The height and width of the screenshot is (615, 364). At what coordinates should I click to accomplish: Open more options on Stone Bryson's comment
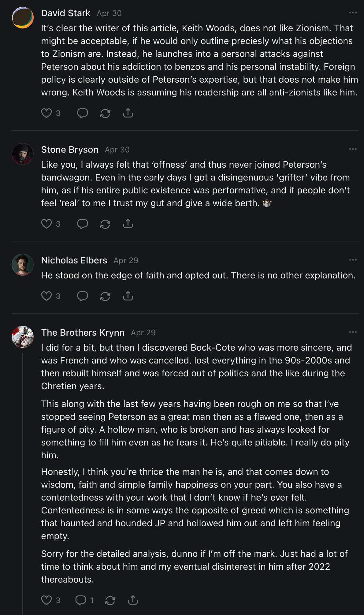coord(353,149)
